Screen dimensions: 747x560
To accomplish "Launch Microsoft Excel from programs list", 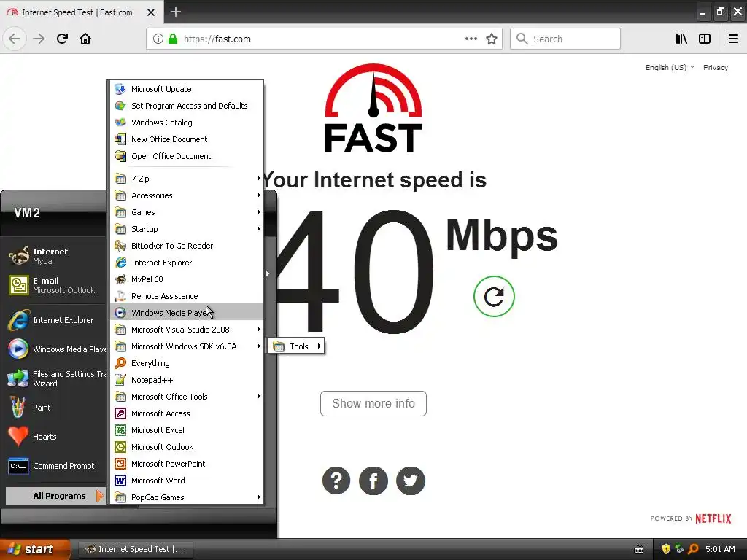I will coord(187,430).
